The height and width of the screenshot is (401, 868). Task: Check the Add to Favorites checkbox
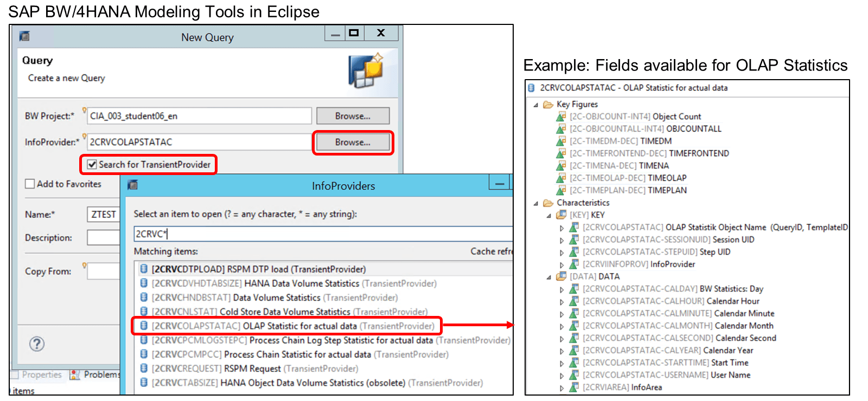point(30,184)
